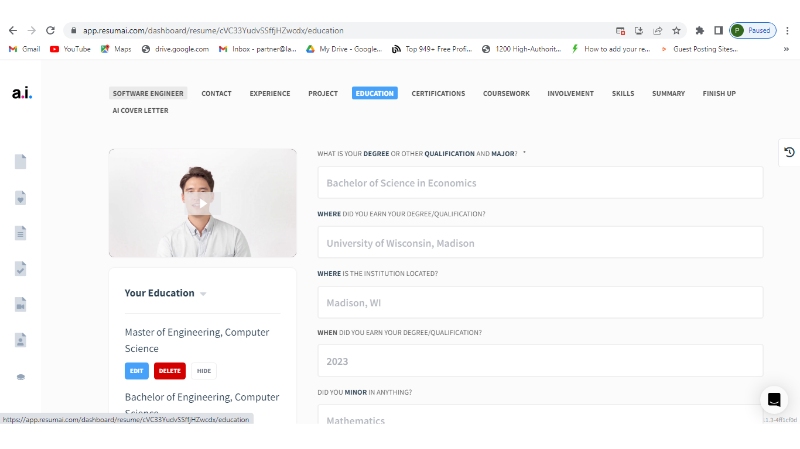This screenshot has width=800, height=449.
Task: Switch to the Experience tab
Action: (270, 94)
